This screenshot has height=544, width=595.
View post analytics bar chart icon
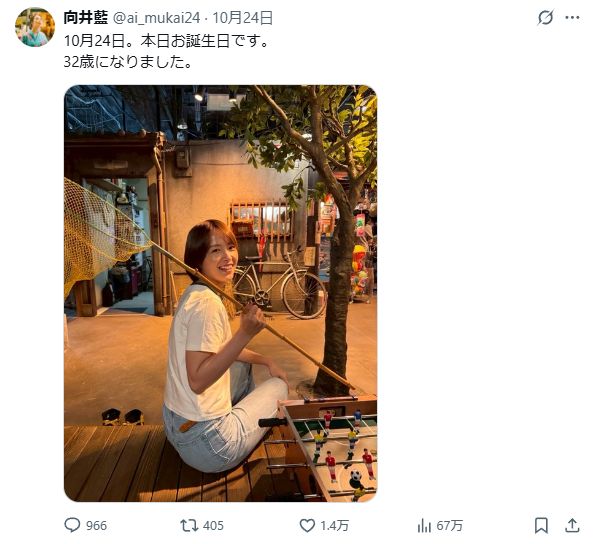click(424, 526)
